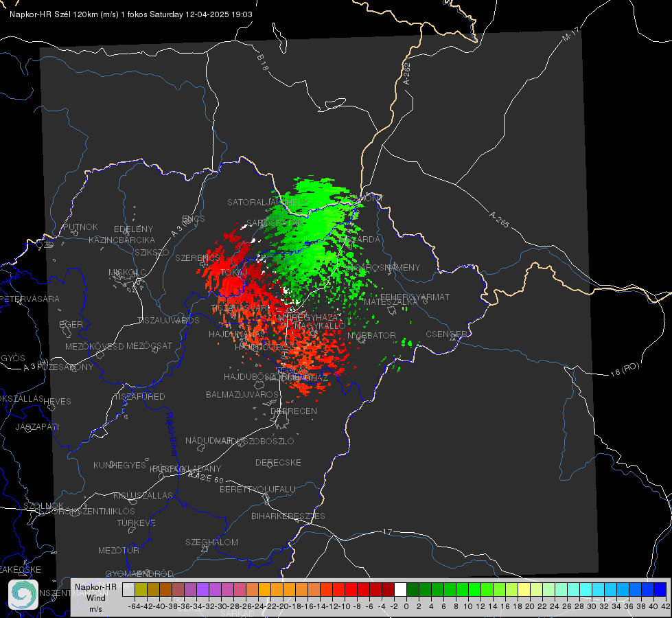Click the dark green swatch between 0 and 2
This screenshot has width=672, height=618.
[413, 589]
